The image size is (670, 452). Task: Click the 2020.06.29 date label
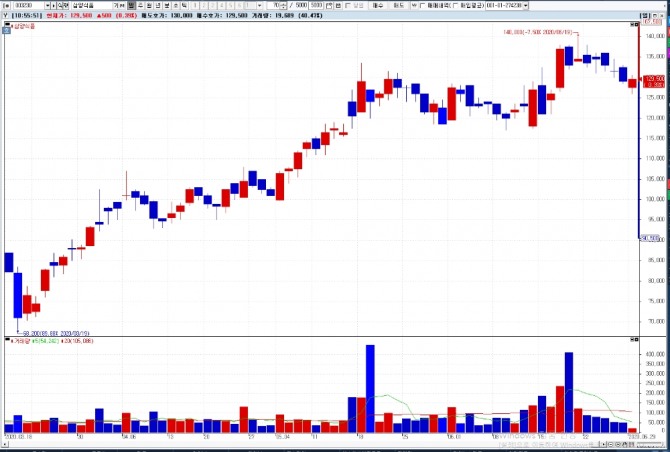tap(642, 437)
